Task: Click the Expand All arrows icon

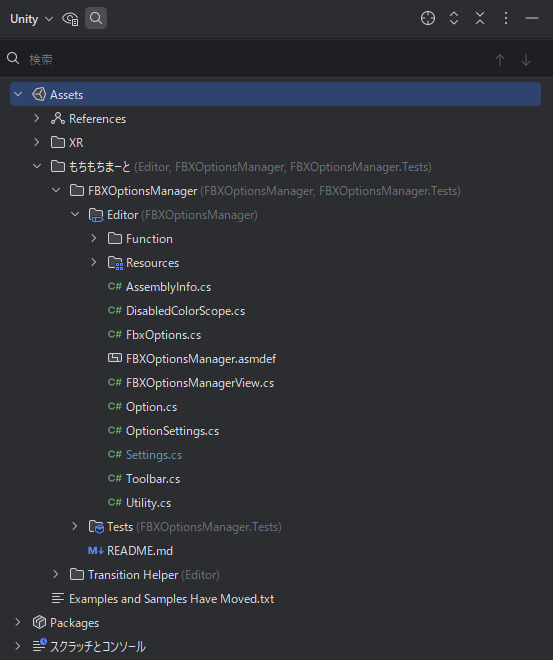Action: pos(454,18)
